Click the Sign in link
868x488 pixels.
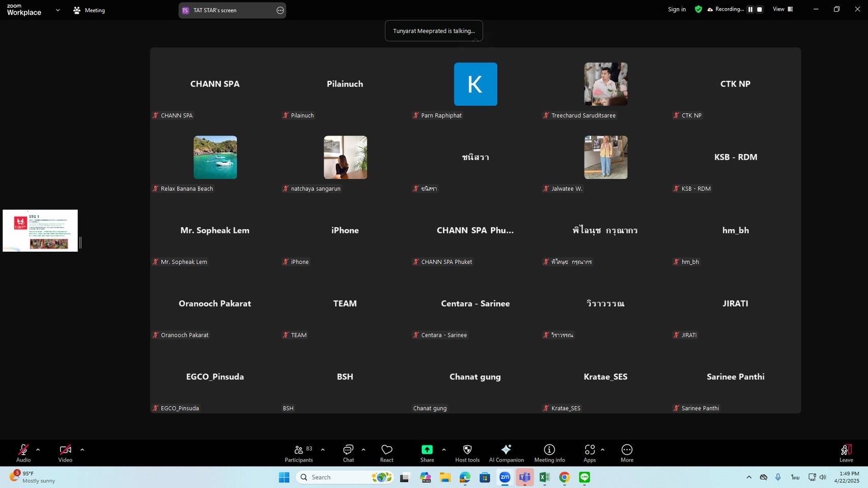click(677, 9)
